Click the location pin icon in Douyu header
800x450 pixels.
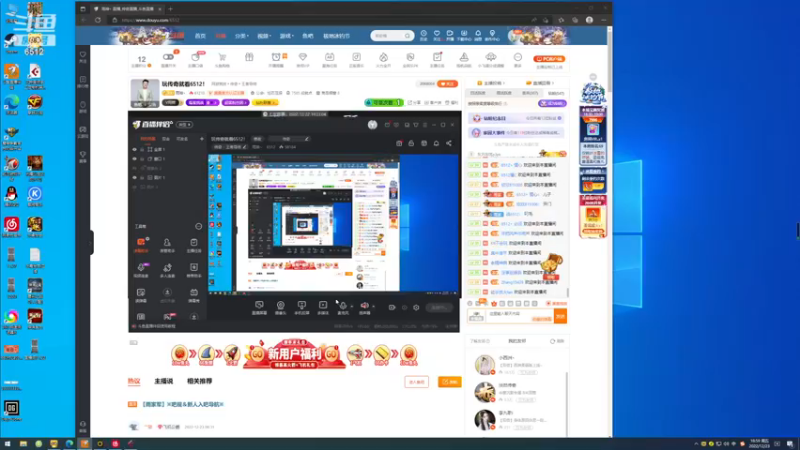492,33
